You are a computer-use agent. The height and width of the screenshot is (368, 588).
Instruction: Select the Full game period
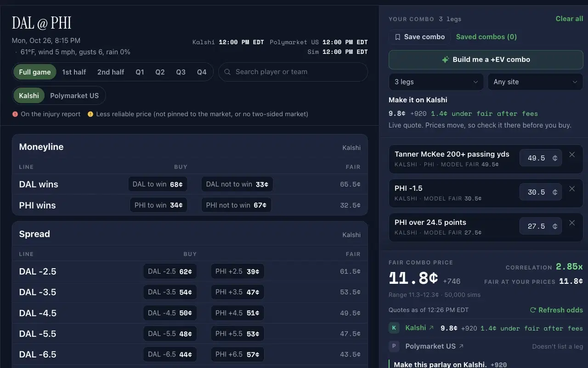coord(35,72)
